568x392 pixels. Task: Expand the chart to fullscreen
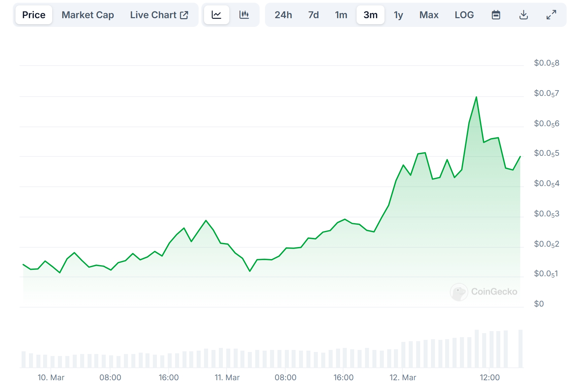point(551,15)
